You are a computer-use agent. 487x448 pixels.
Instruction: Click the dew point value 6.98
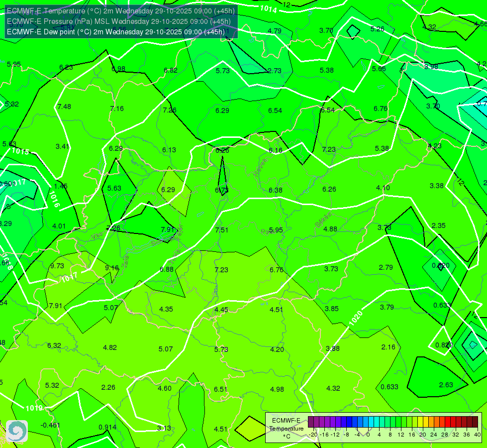[x=118, y=69]
